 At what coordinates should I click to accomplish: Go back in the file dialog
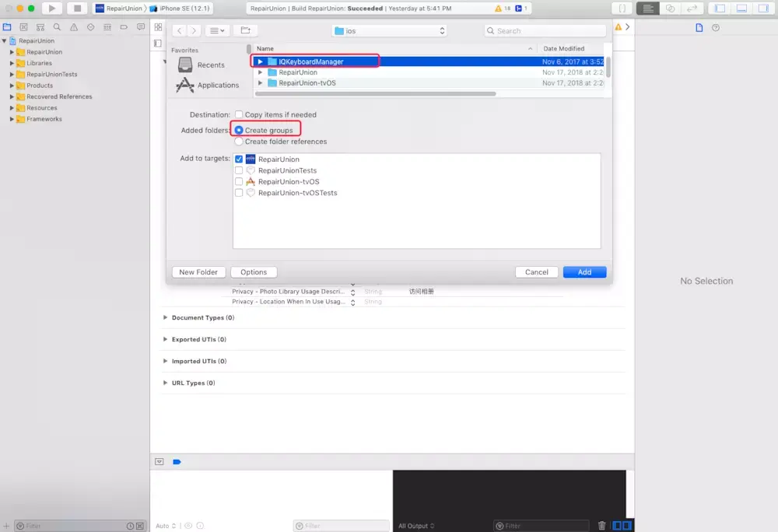tap(180, 31)
